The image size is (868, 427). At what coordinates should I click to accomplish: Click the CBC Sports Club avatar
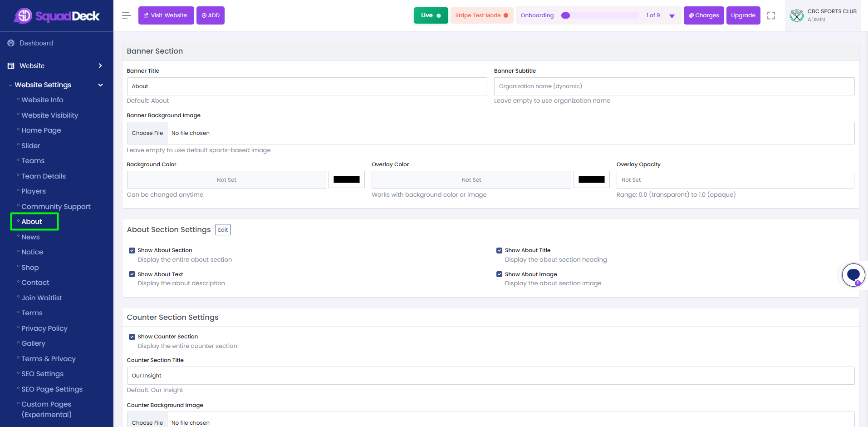(x=796, y=15)
